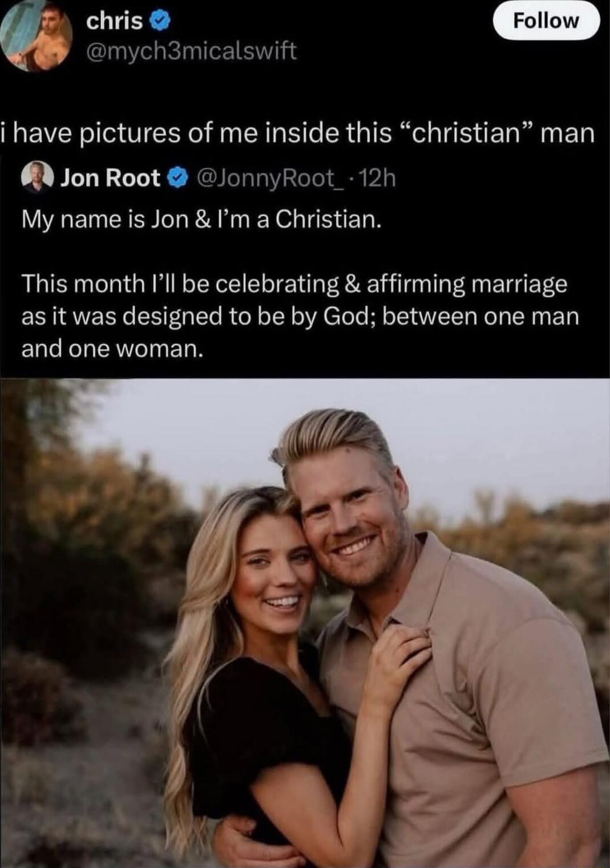This screenshot has width=610, height=868.
Task: Select the tweet text about pictures
Action: click(297, 133)
